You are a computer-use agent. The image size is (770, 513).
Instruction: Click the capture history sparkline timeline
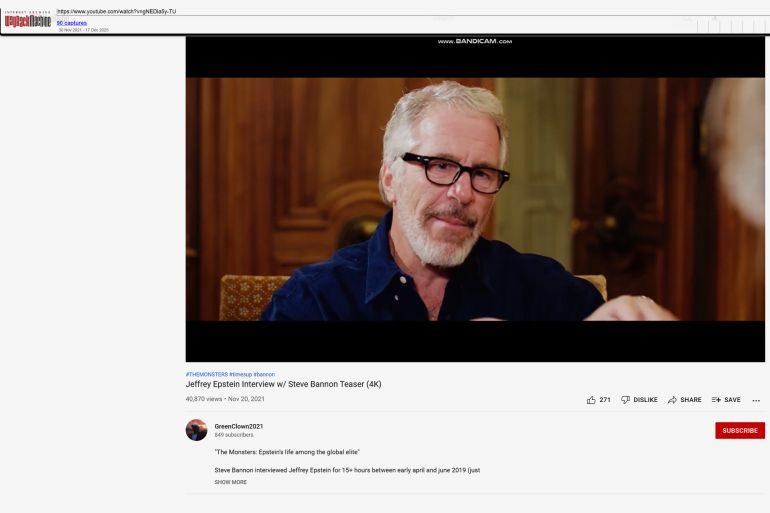pyautogui.click(x=731, y=24)
